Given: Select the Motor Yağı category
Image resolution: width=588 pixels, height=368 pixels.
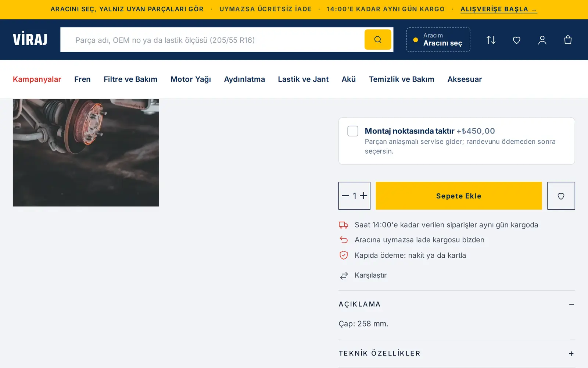Looking at the screenshot, I should click(x=191, y=79).
